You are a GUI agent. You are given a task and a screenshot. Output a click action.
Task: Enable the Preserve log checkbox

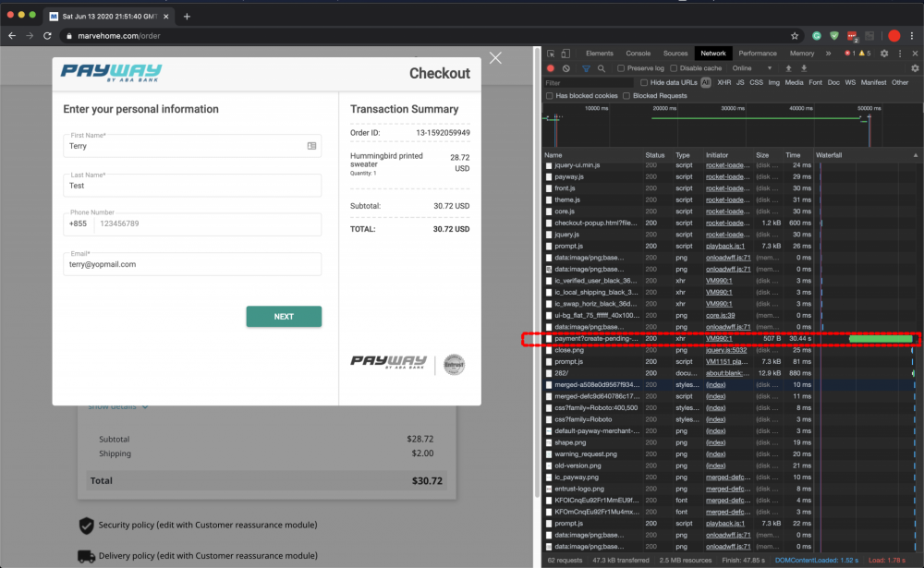621,68
